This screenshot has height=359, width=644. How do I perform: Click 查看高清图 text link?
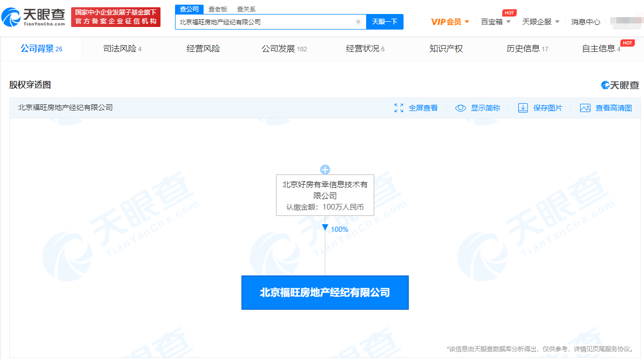(x=614, y=108)
